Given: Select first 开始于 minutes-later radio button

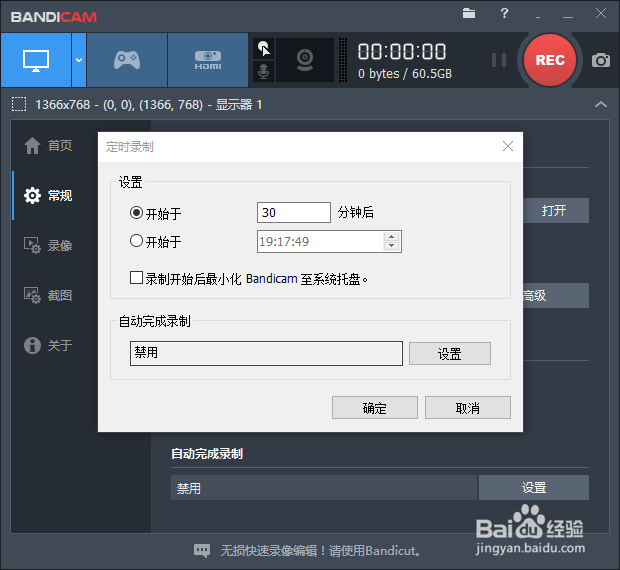Looking at the screenshot, I should pyautogui.click(x=136, y=213).
